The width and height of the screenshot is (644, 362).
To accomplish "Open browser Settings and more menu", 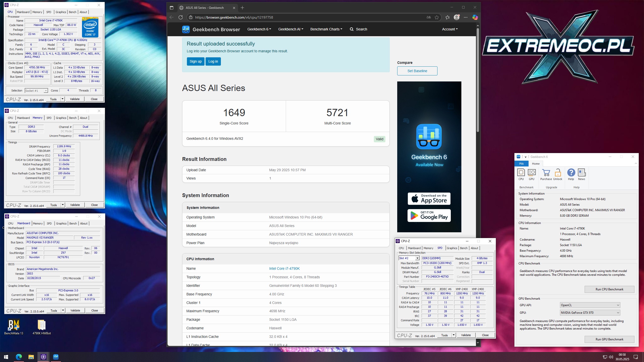I will click(466, 17).
